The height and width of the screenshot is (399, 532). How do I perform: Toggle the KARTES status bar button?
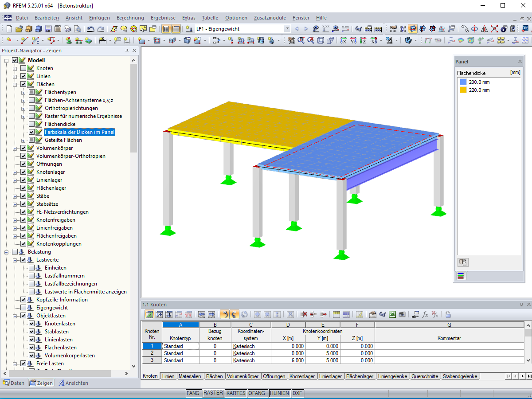click(236, 393)
